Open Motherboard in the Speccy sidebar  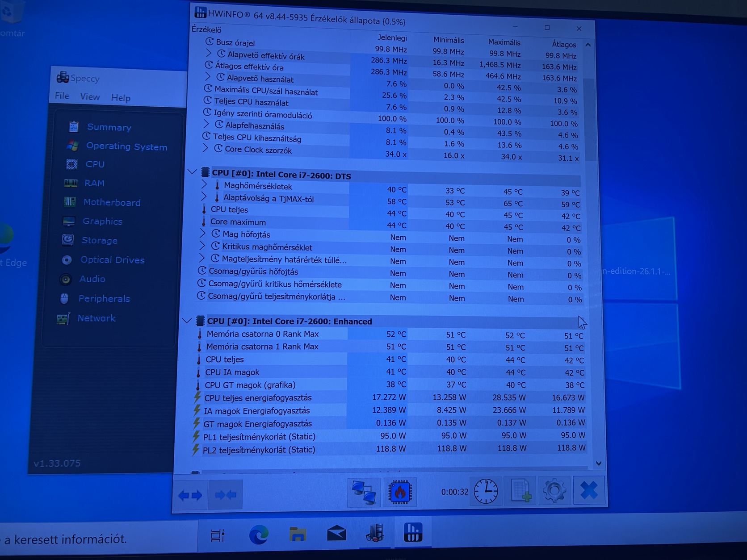click(112, 202)
